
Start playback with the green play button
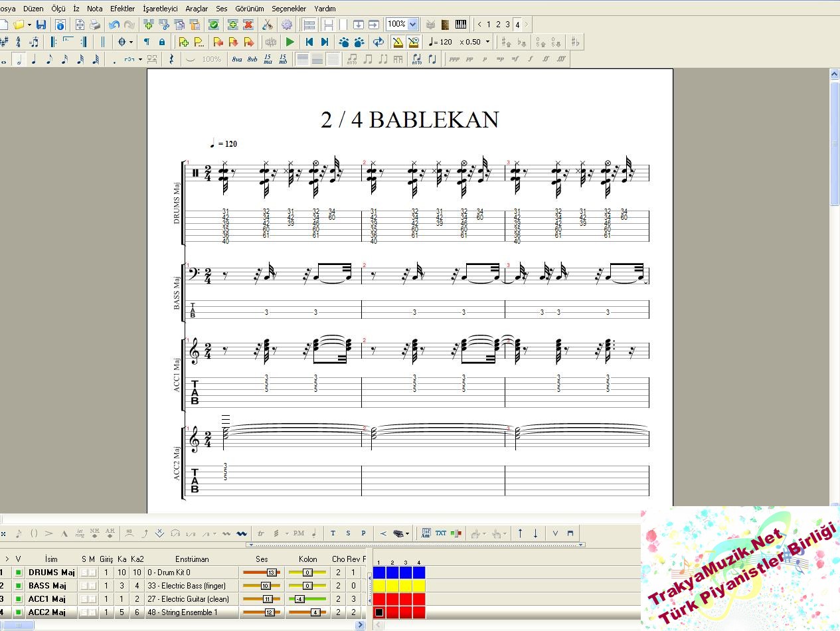(x=290, y=42)
